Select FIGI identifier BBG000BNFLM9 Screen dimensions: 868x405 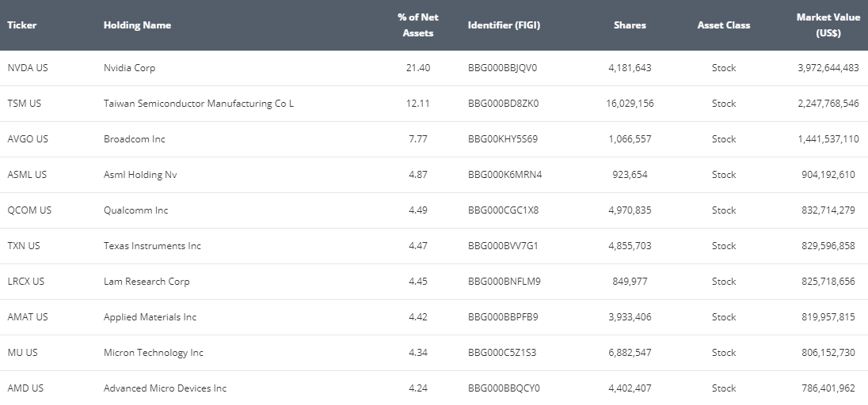(504, 281)
